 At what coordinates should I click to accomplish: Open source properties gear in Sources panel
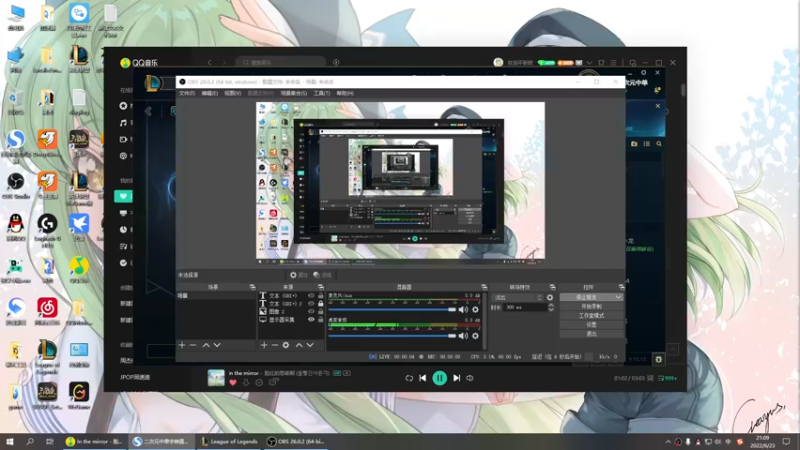[x=286, y=345]
